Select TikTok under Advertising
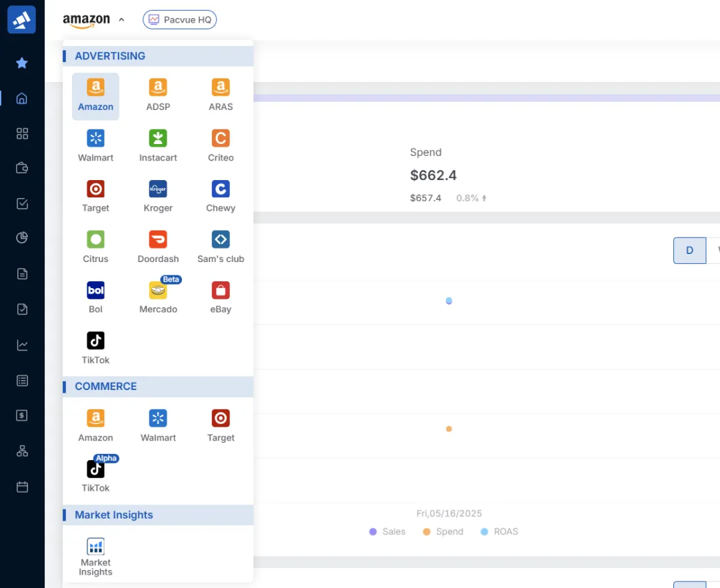Screen dimensions: 720x588 pyautogui.click(x=95, y=349)
